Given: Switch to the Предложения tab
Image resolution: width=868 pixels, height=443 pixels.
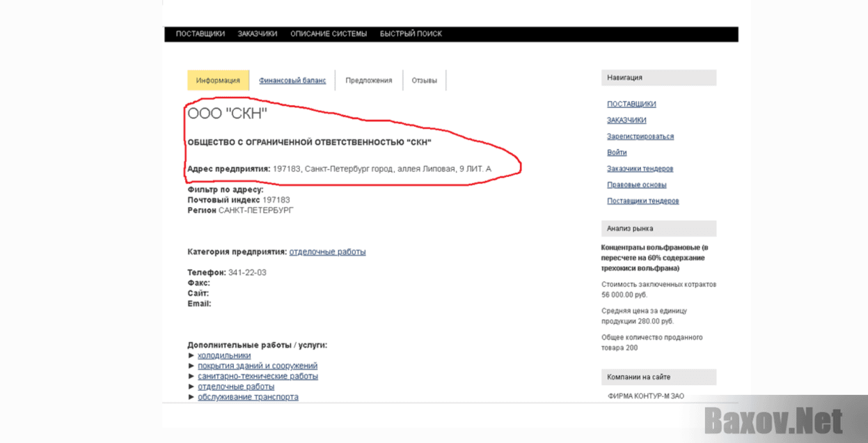Looking at the screenshot, I should 368,81.
